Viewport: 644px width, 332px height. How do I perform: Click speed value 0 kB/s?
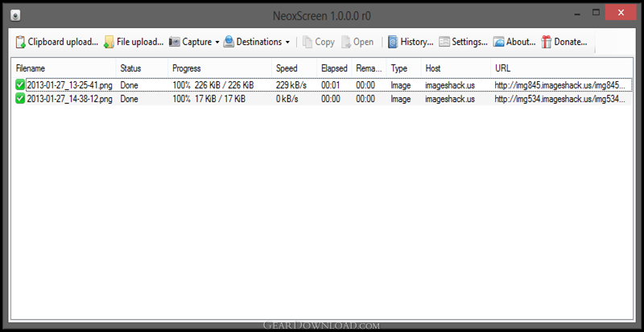pyautogui.click(x=287, y=99)
